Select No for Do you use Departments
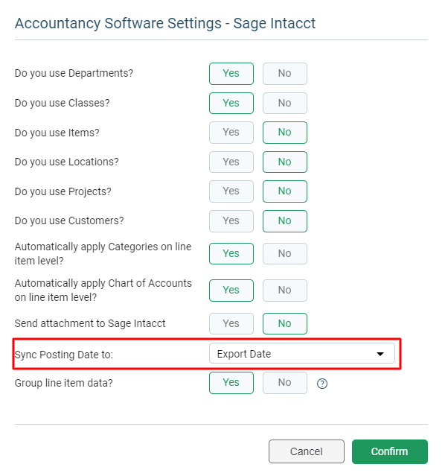Screen dimensions: 448x476 285,74
